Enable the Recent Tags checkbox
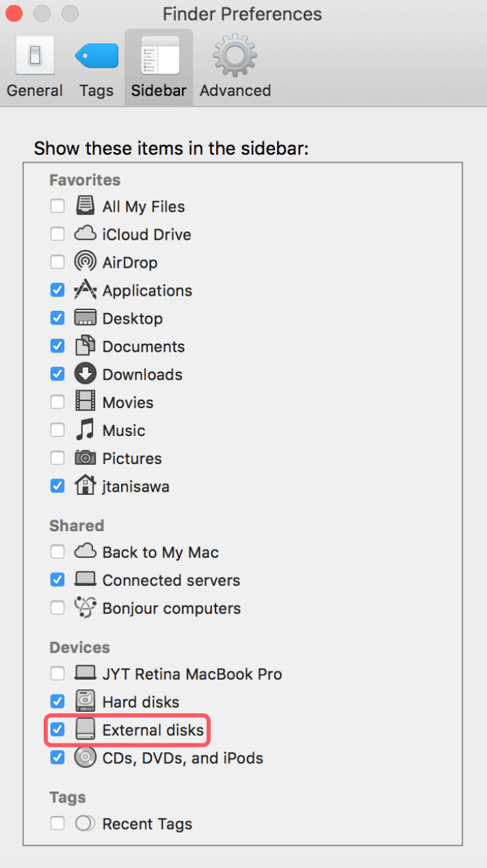The width and height of the screenshot is (487, 868). click(x=57, y=824)
